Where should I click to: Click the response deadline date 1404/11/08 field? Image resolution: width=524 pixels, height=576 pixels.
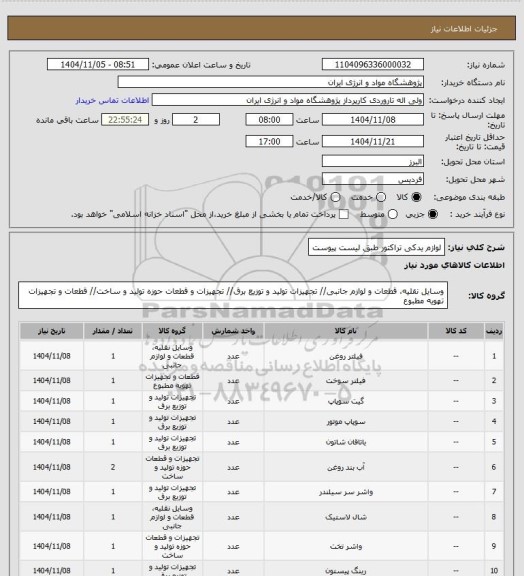click(373, 120)
